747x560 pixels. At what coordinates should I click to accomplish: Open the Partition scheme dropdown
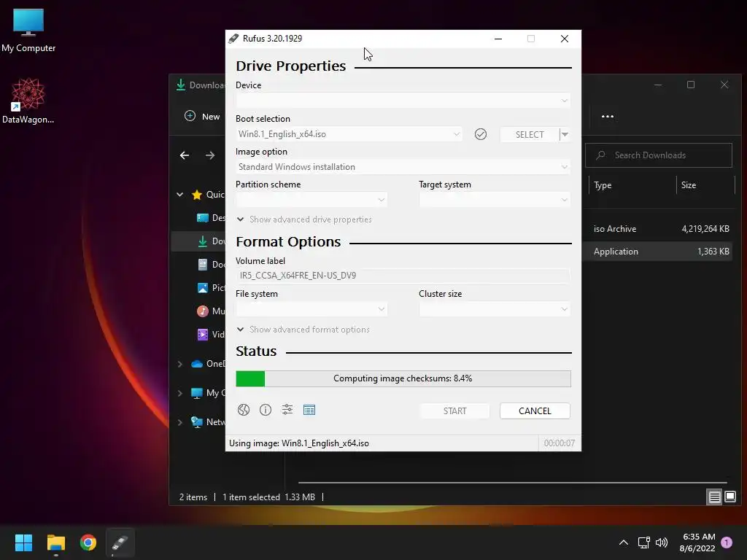[x=311, y=200]
